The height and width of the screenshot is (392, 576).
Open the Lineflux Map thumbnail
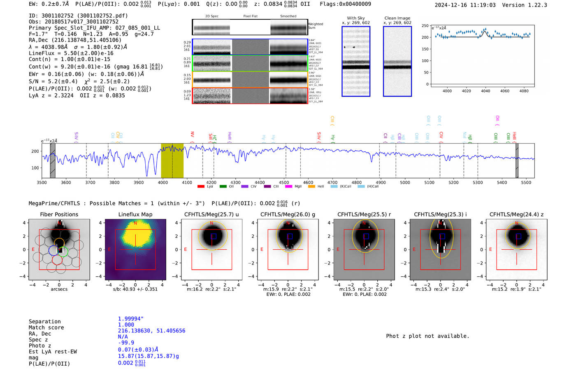tap(135, 249)
